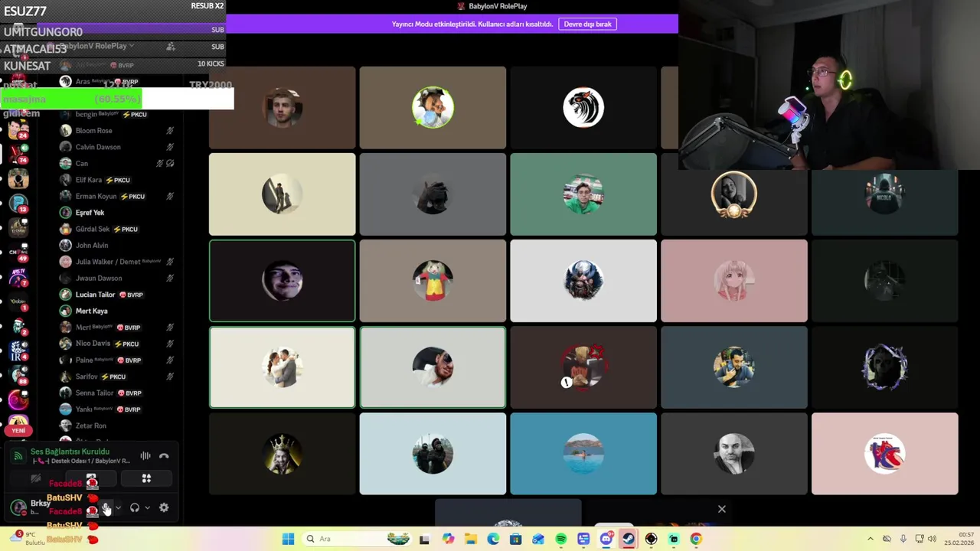Select Eşref Yek in voice list

[117, 213]
